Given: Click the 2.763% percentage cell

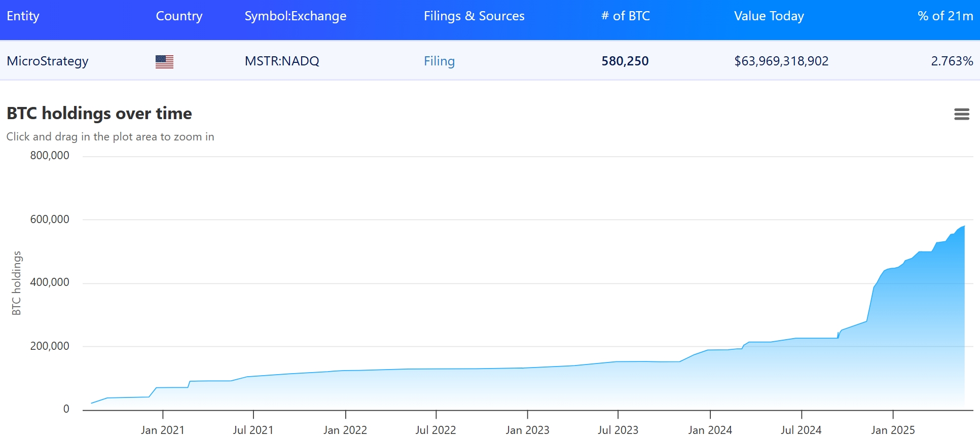Looking at the screenshot, I should [x=952, y=61].
